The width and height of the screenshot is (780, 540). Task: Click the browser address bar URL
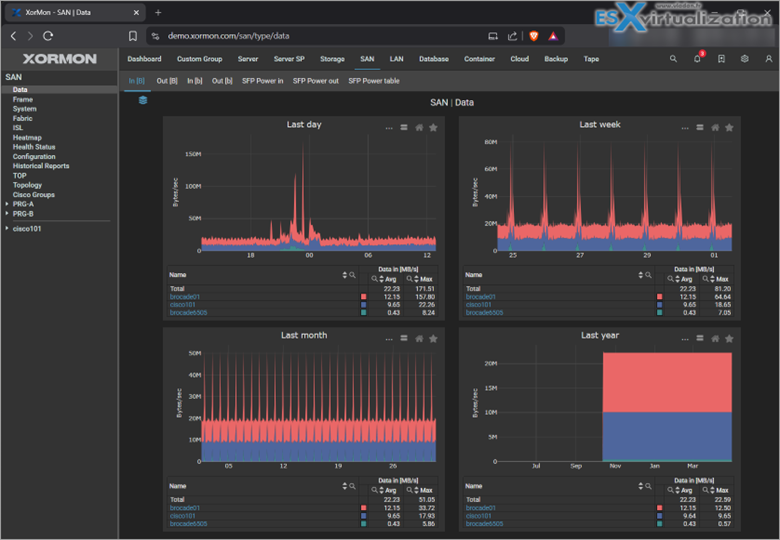click(x=228, y=36)
